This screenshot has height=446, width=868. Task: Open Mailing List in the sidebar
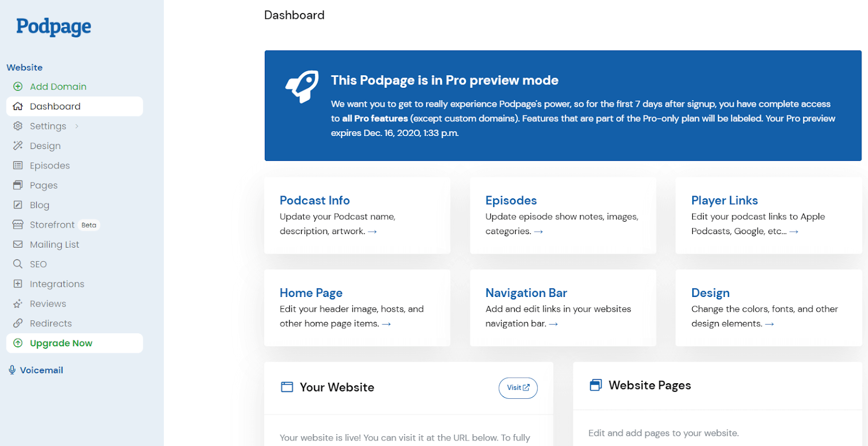(x=54, y=244)
